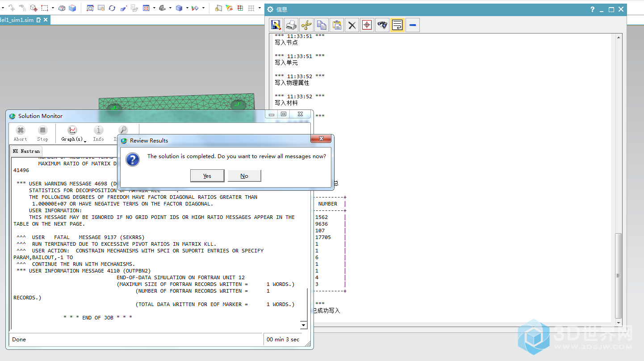644x361 pixels.
Task: Click grid display icon in toolbar
Action: 251,8
